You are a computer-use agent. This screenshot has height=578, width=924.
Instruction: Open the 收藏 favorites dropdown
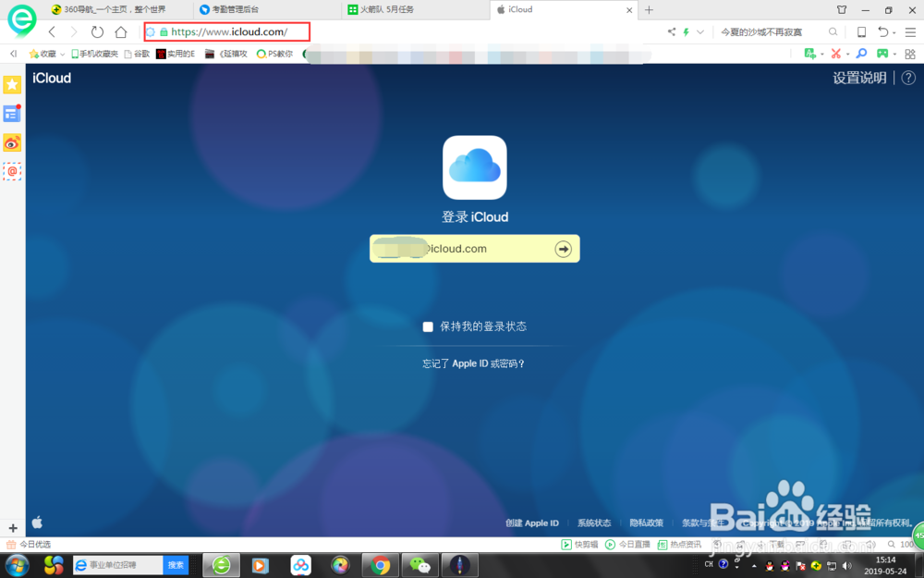tap(47, 54)
